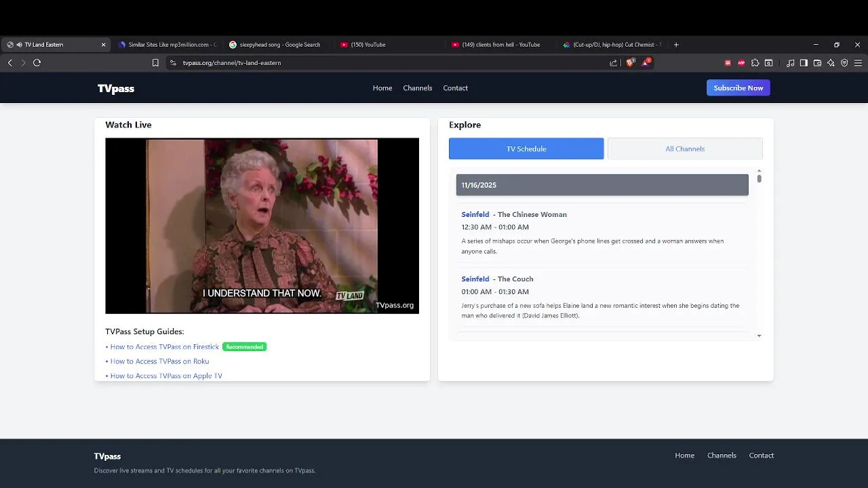Open Home in the top navigation
The image size is (868, 488).
click(x=382, y=88)
